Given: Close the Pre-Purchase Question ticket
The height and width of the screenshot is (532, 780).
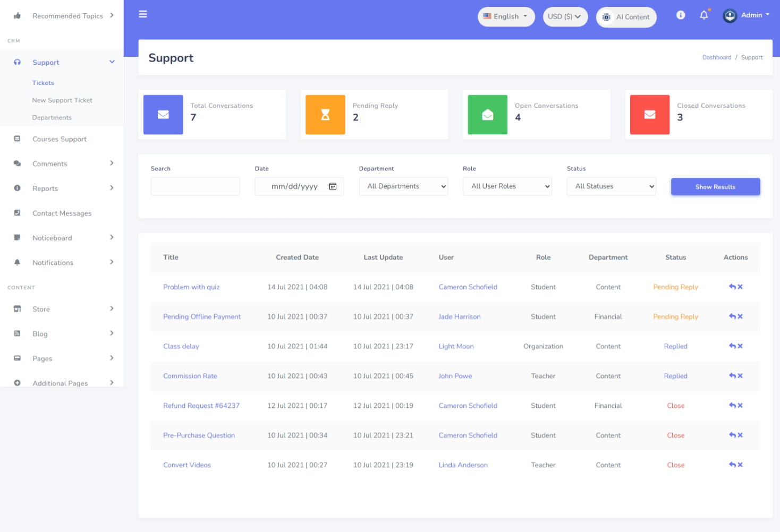Looking at the screenshot, I should [x=740, y=435].
